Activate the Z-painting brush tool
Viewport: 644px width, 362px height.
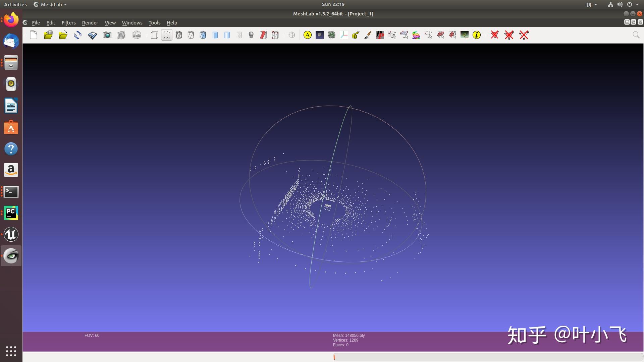[x=368, y=35]
